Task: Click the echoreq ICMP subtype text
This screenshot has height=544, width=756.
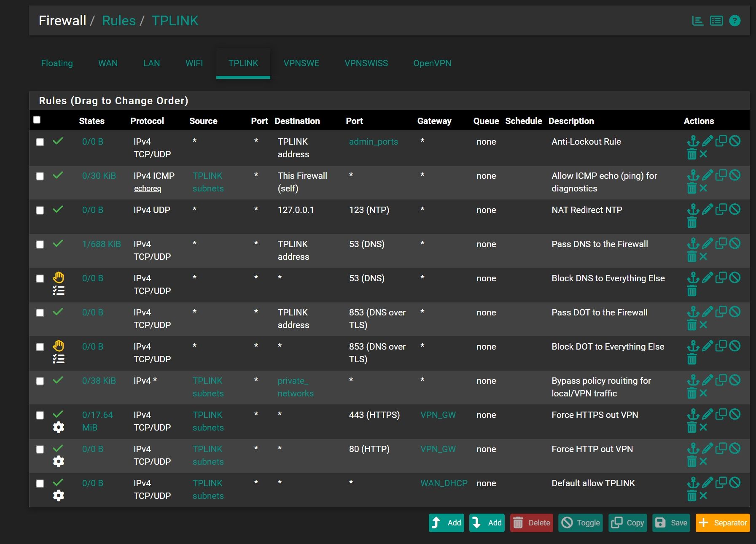Action: (148, 189)
